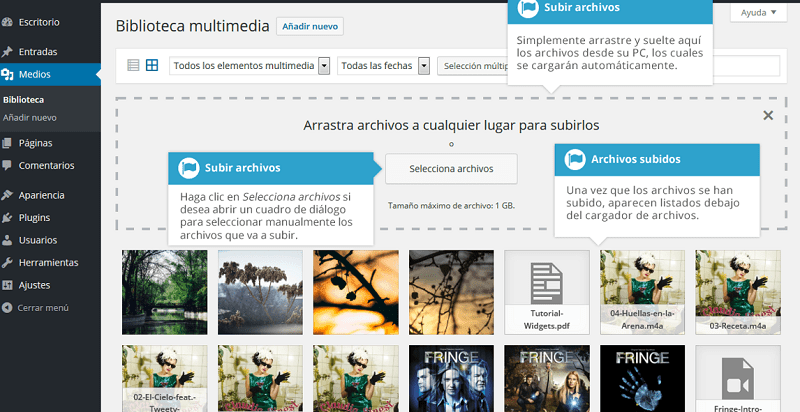Click flag icon in Archivos subidos tooltip
The image size is (800, 412).
[575, 159]
